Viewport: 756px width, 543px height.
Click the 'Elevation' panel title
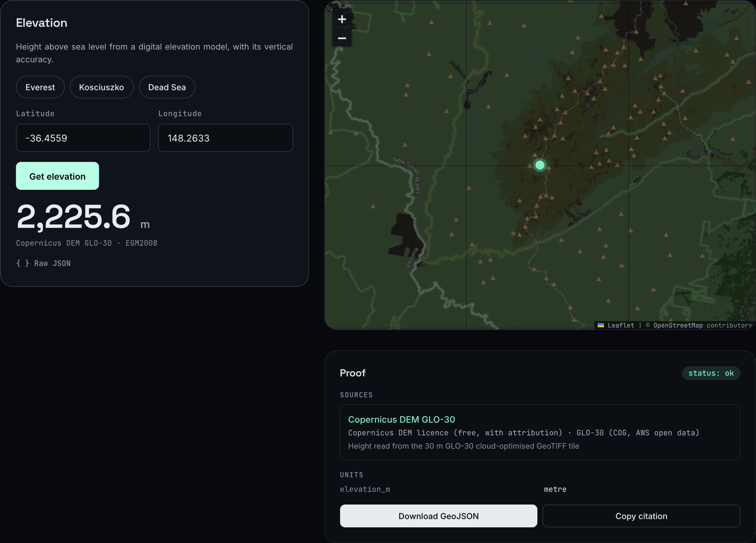42,23
